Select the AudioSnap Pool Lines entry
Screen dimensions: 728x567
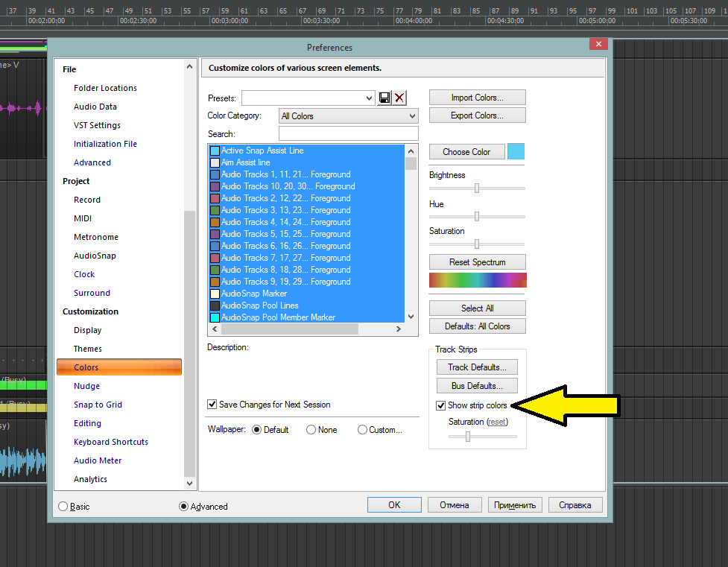307,305
